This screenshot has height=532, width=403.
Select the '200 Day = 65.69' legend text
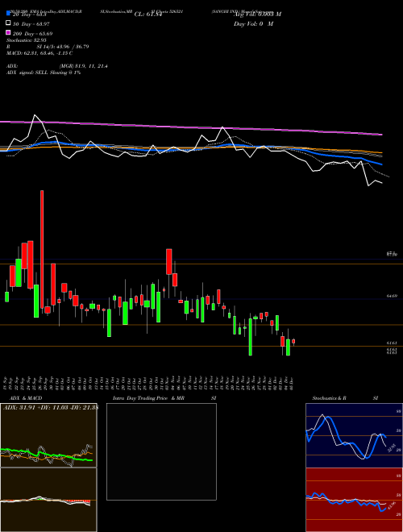[32, 34]
